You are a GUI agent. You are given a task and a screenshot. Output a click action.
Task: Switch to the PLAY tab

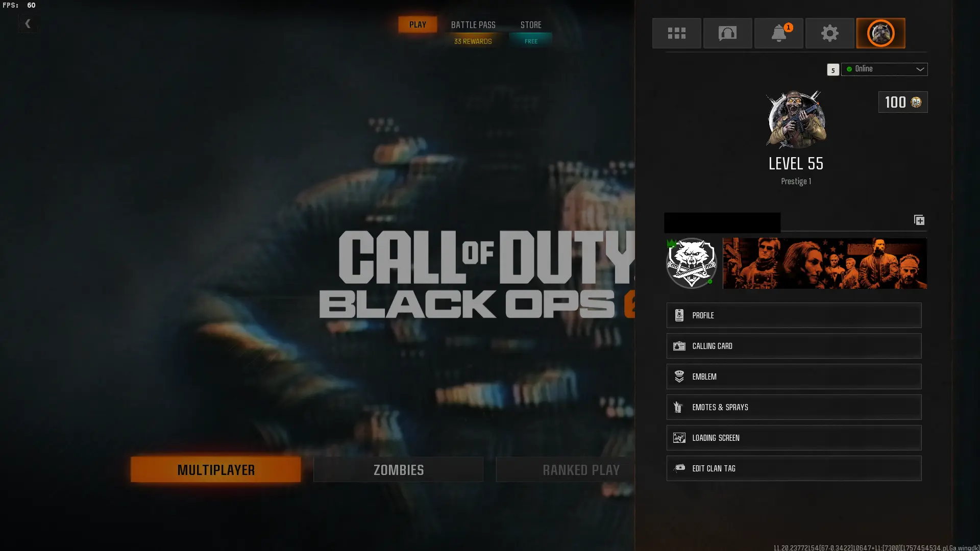click(418, 24)
